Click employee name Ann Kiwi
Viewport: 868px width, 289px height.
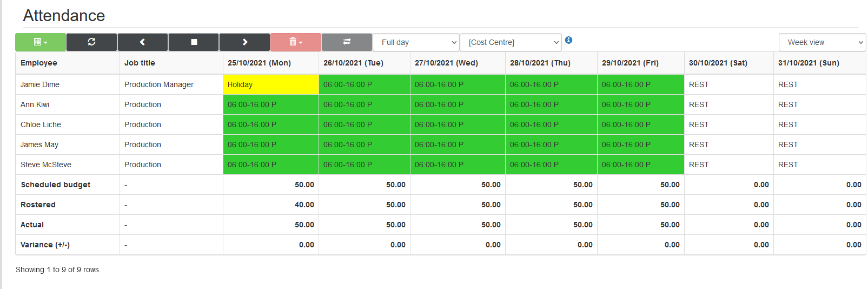(x=35, y=104)
